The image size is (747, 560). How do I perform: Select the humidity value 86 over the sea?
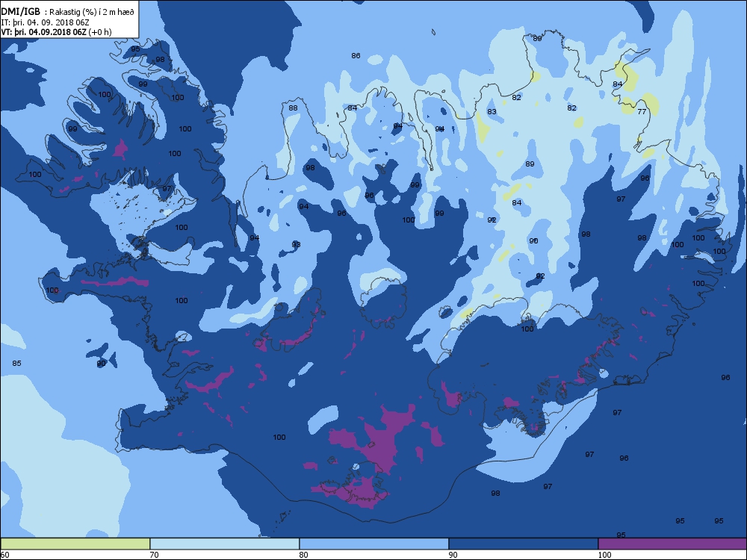tap(356, 56)
